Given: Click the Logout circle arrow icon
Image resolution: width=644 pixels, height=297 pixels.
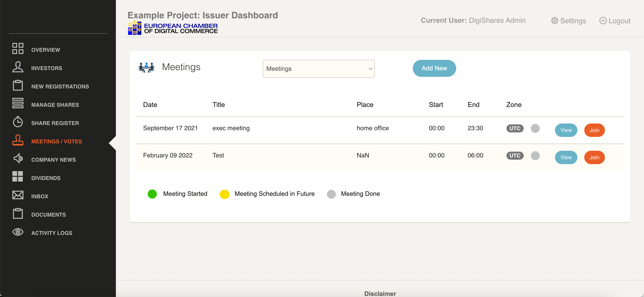Looking at the screenshot, I should [x=603, y=21].
